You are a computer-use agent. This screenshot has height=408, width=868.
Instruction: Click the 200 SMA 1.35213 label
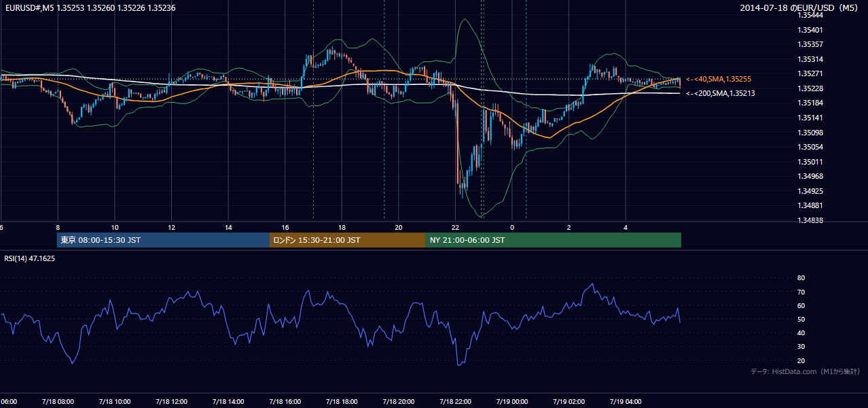(x=721, y=93)
